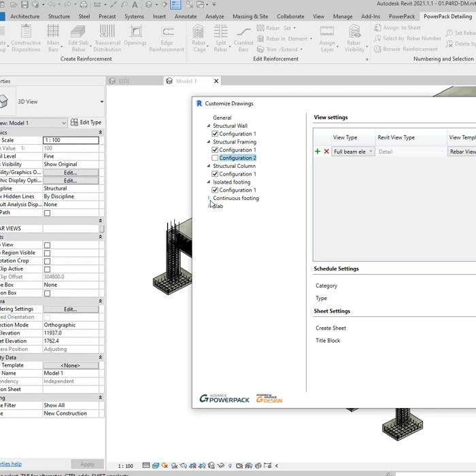The height and width of the screenshot is (476, 476).
Task: Click the highlighted Thin Lines icon
Action: coord(175,5)
